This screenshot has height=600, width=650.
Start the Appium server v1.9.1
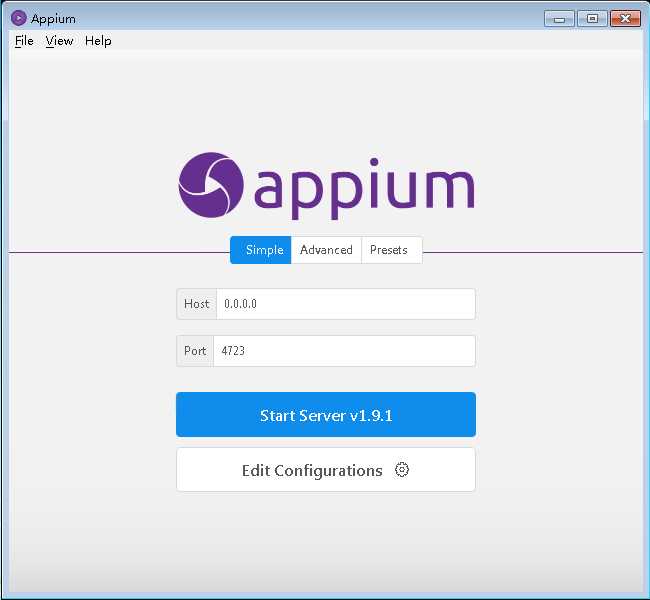click(326, 415)
